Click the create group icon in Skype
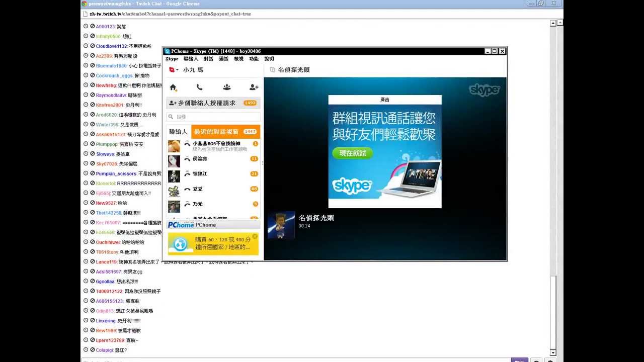The height and width of the screenshot is (362, 644). [x=227, y=87]
